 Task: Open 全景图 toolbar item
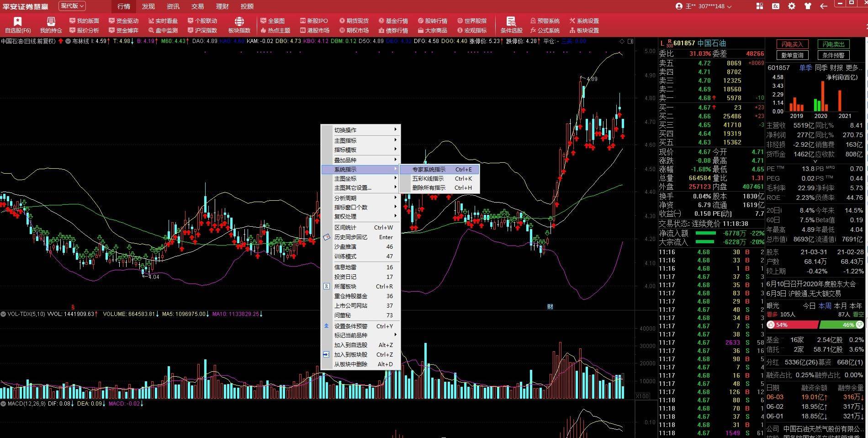tap(272, 21)
